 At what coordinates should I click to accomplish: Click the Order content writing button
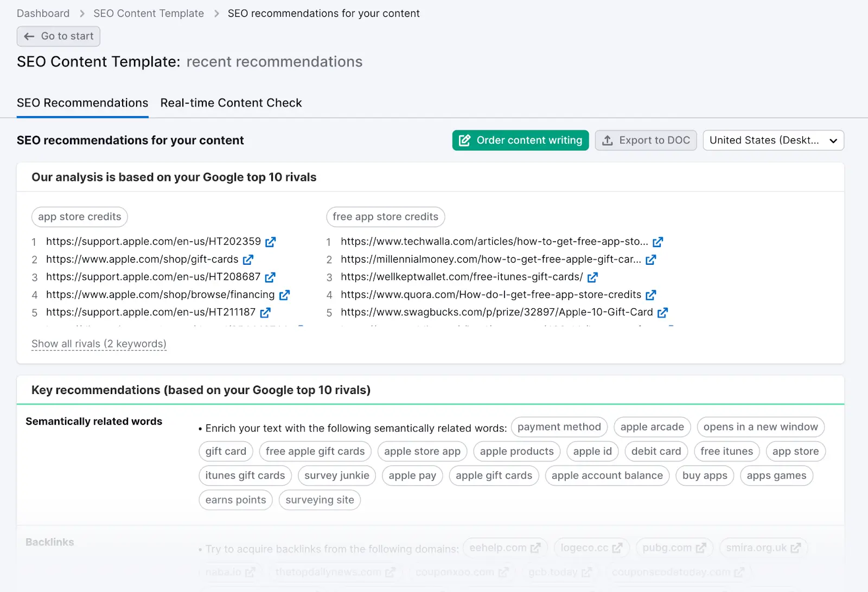pyautogui.click(x=520, y=140)
